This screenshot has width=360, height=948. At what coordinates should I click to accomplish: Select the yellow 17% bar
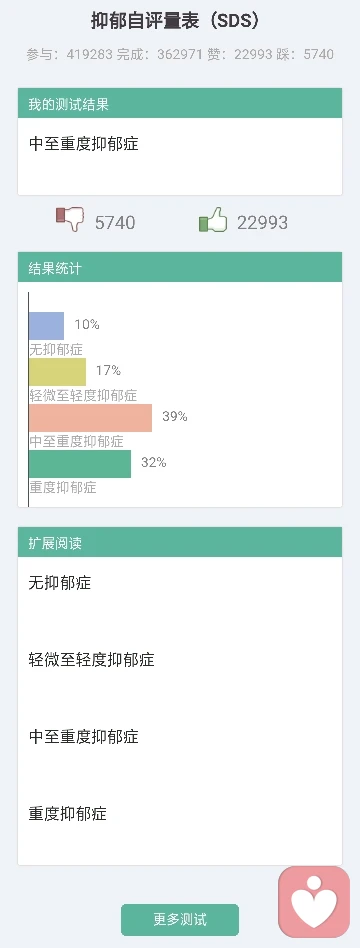57,372
